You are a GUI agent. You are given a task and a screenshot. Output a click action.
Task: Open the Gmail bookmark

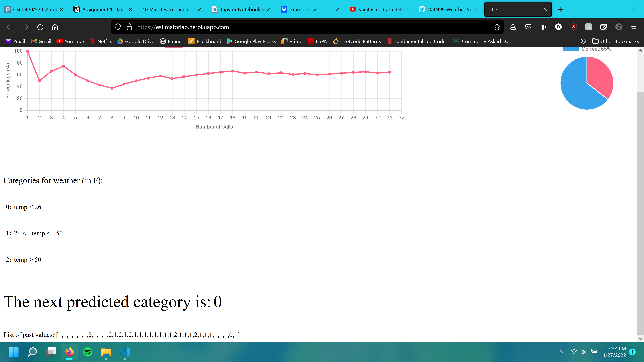coord(40,41)
